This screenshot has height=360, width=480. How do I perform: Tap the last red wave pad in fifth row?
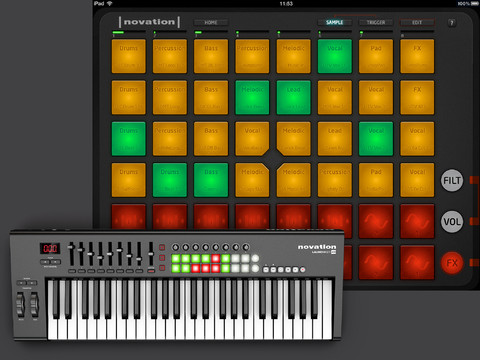[417, 221]
